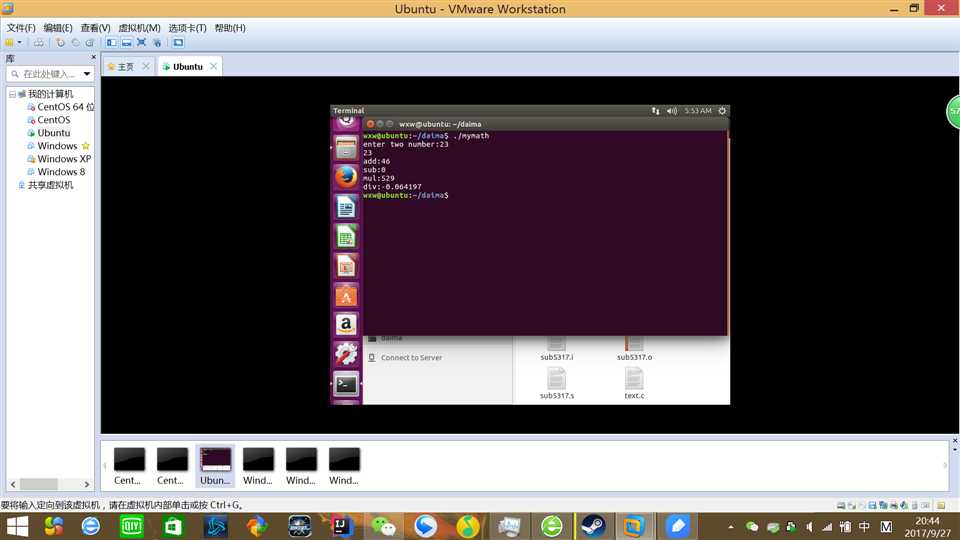Close the thumbnail bar

click(954, 440)
